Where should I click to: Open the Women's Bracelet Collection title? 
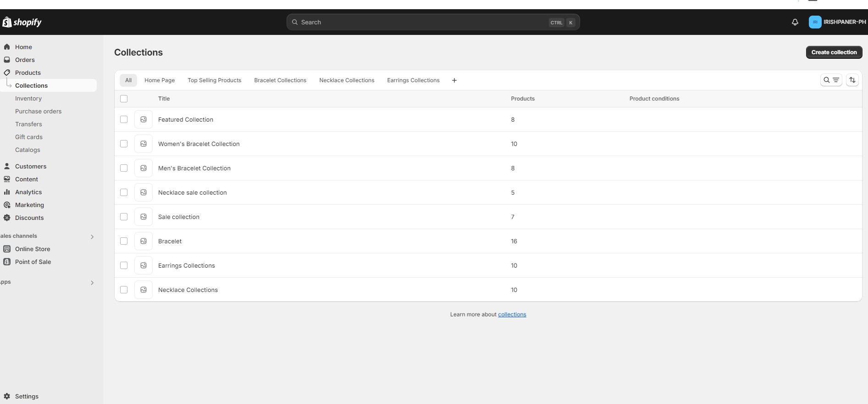(x=199, y=144)
